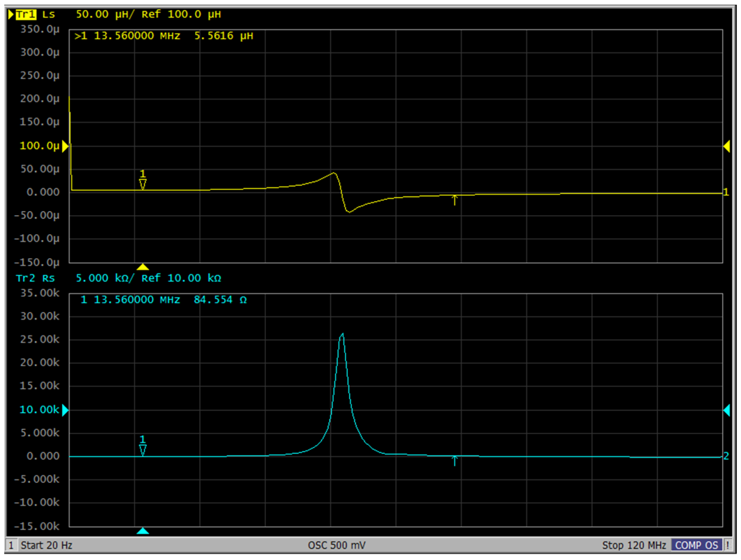
Task: Click the 5.5616 µH marker readout
Action: click(x=224, y=36)
